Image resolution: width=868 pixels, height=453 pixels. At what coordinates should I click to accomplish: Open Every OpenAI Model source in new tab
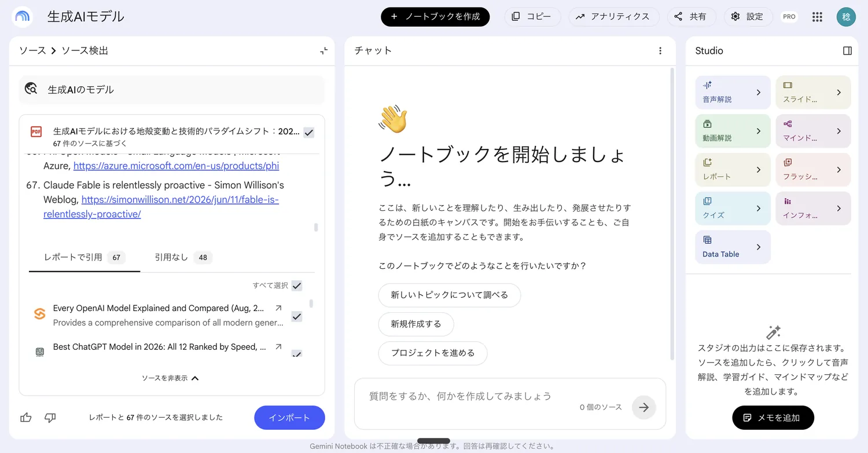[x=278, y=308]
